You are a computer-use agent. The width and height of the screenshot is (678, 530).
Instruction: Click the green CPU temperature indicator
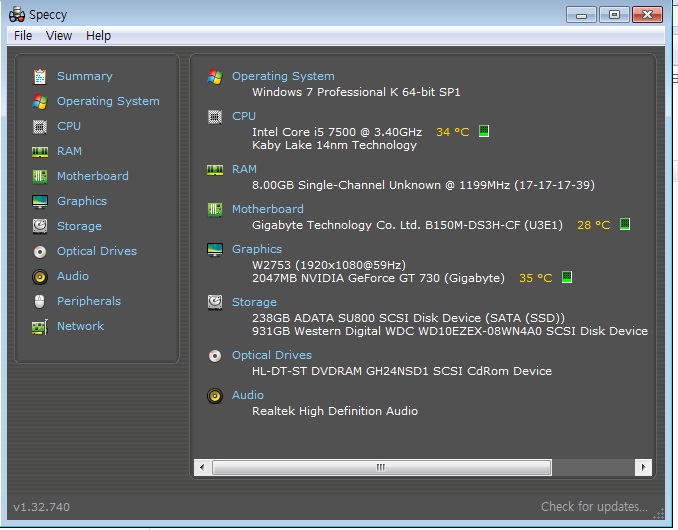[484, 131]
